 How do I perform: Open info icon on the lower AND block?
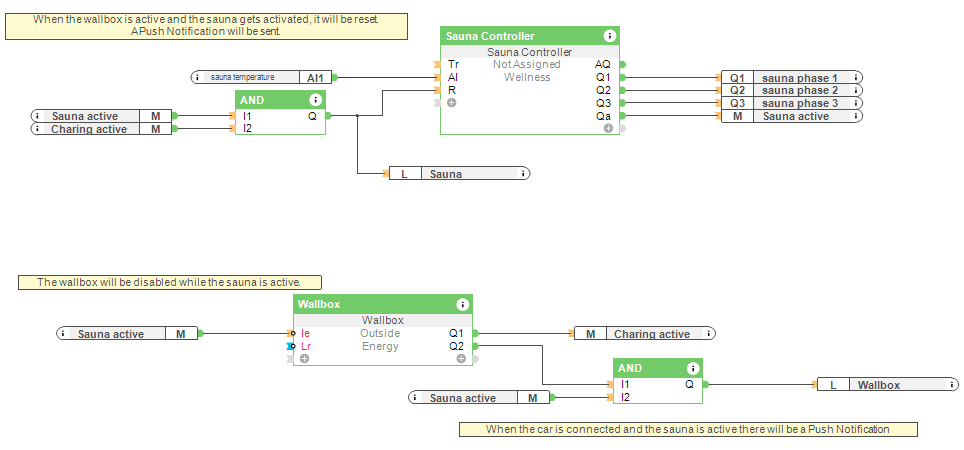[693, 368]
